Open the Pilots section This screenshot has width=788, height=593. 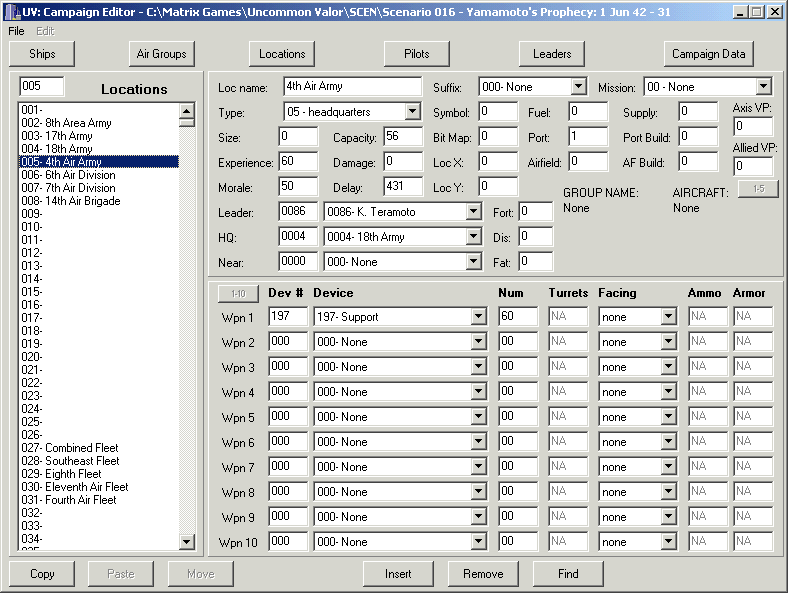tap(417, 54)
